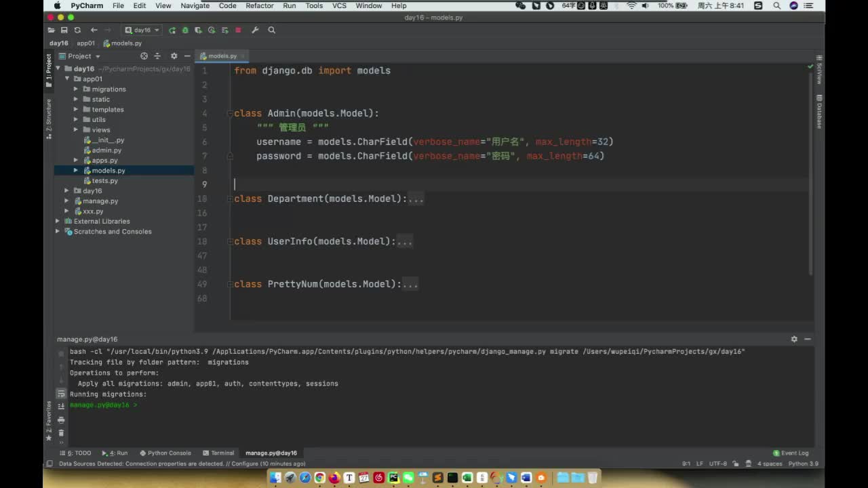Start debugging with the bug icon
Image resolution: width=868 pixels, height=488 pixels.
click(x=185, y=30)
